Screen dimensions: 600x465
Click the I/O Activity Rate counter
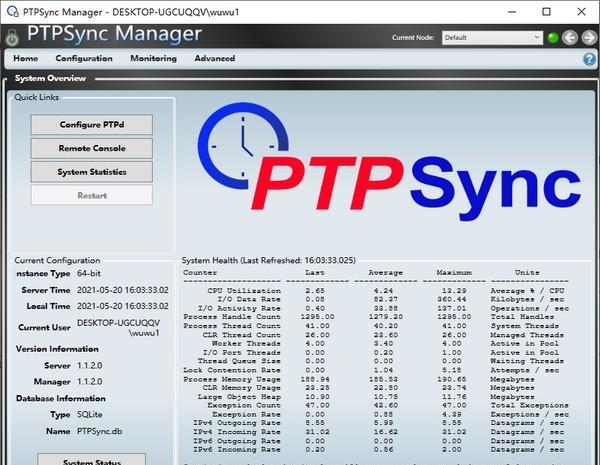[x=239, y=308]
